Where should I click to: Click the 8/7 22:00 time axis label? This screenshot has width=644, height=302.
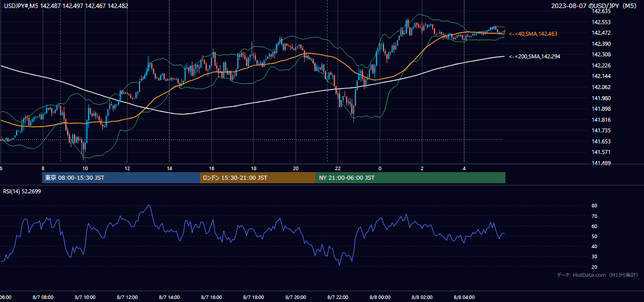(338, 297)
